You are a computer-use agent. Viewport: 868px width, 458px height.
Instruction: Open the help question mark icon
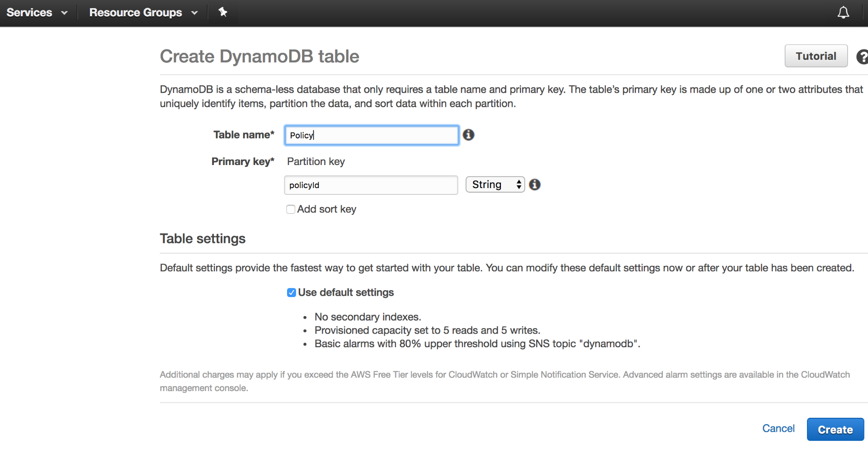point(862,57)
